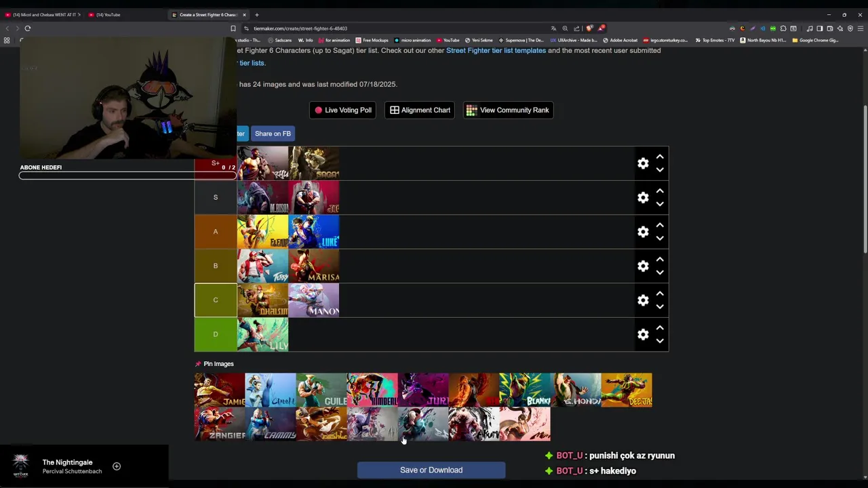Switch to 'Micol and Chelsea' browser tab
This screenshot has height=488, width=868.
[42, 14]
